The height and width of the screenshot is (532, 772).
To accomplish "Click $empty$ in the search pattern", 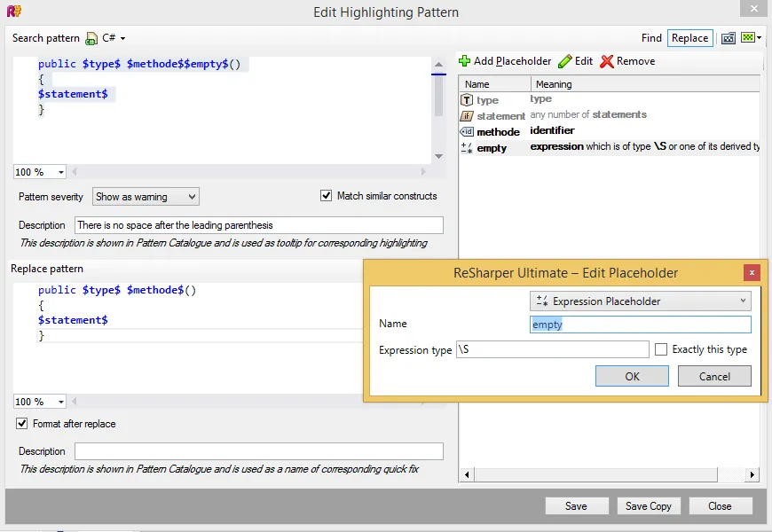I will pyautogui.click(x=206, y=64).
